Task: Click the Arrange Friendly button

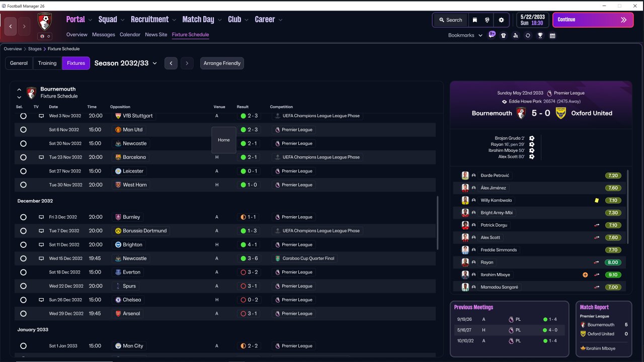Action: pyautogui.click(x=222, y=63)
